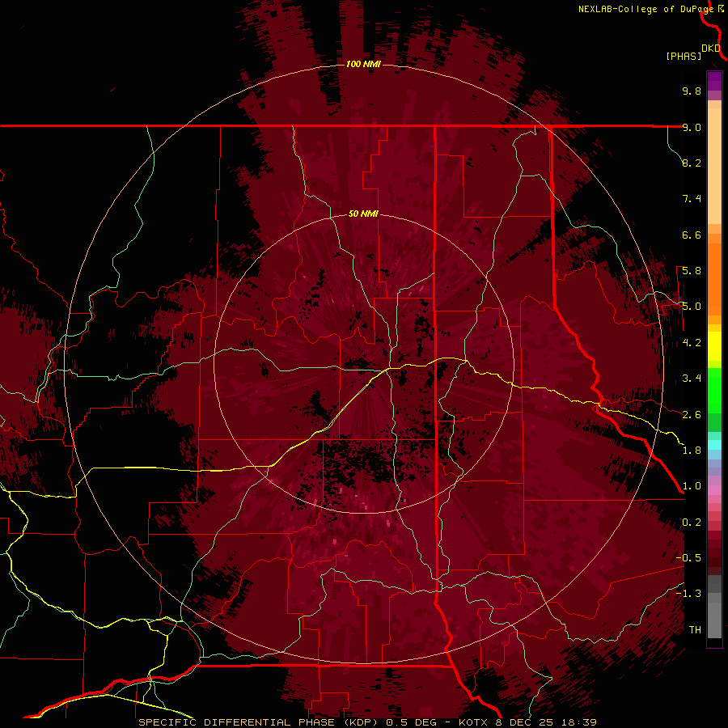728x728 pixels.
Task: Click the 7.4 legend value
Action: tap(692, 199)
